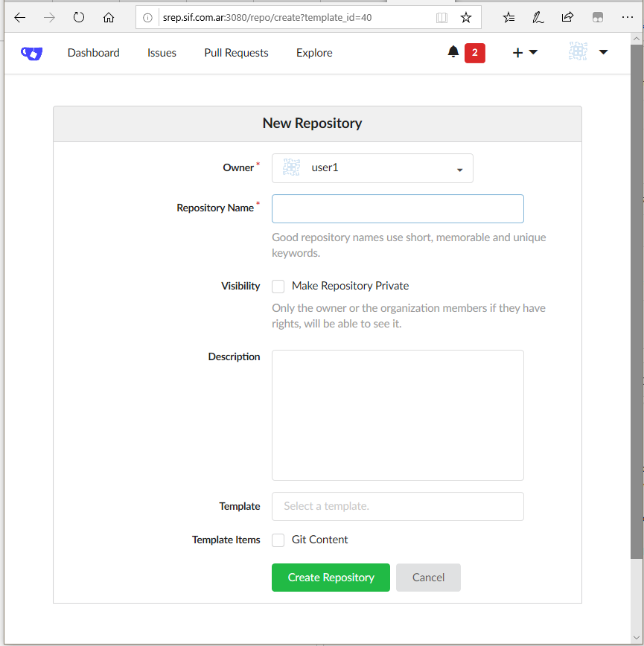Go back with browser back arrow
The image size is (644, 646).
coord(20,17)
